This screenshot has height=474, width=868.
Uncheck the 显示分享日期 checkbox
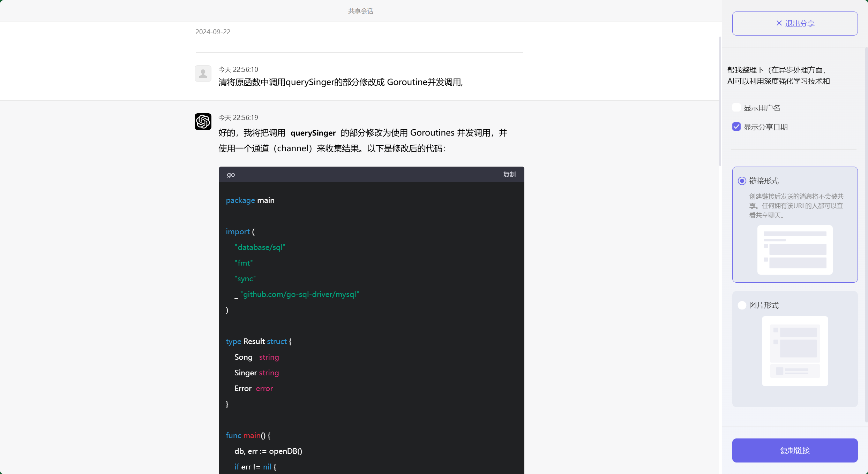pos(736,127)
